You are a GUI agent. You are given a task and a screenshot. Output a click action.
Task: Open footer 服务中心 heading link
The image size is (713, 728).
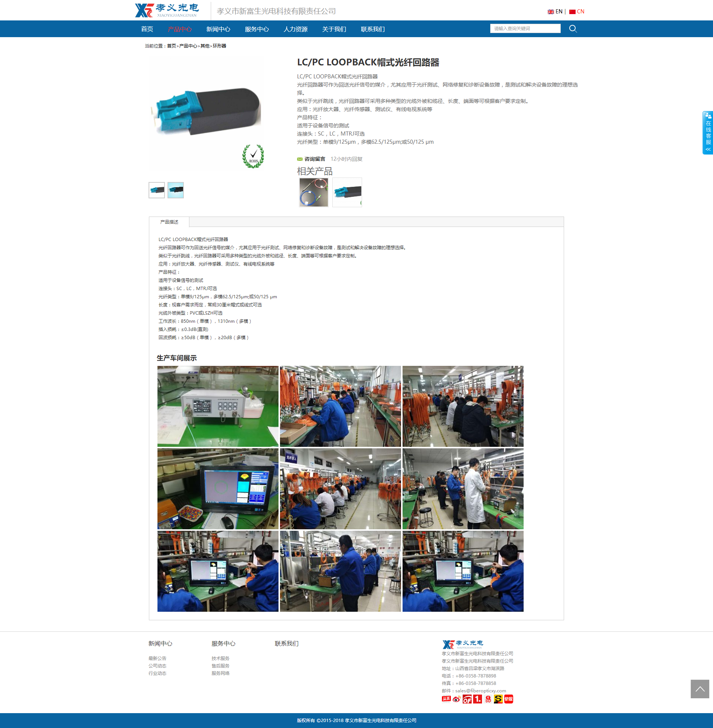pyautogui.click(x=224, y=643)
